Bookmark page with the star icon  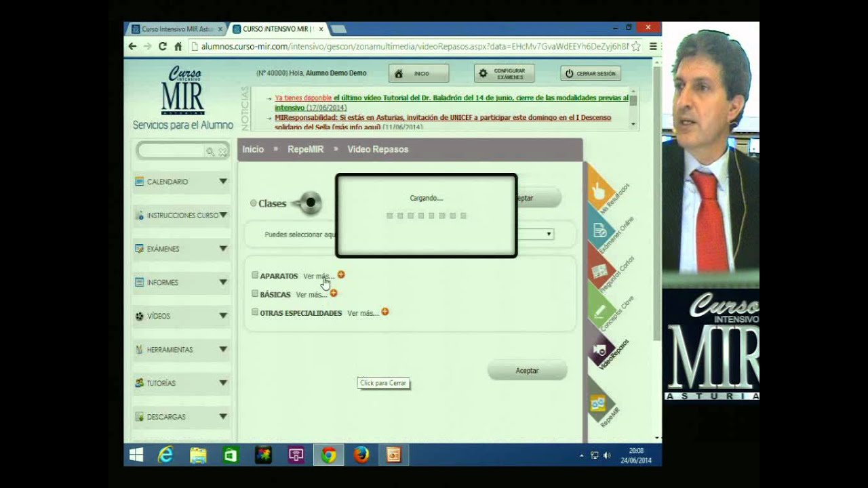point(636,46)
